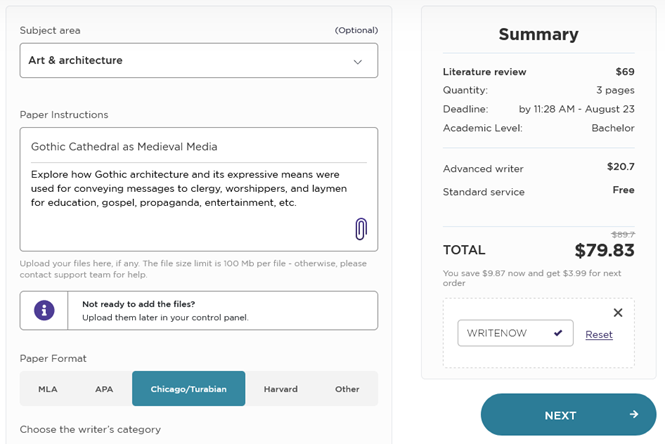Click the arrow on the NEXT button

pos(634,414)
